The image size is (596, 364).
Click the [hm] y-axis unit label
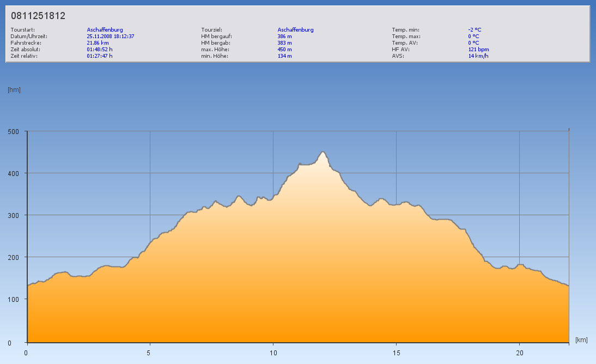14,90
